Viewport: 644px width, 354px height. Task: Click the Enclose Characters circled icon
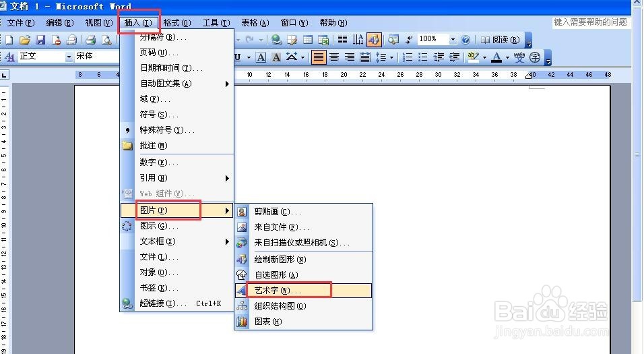pyautogui.click(x=535, y=57)
